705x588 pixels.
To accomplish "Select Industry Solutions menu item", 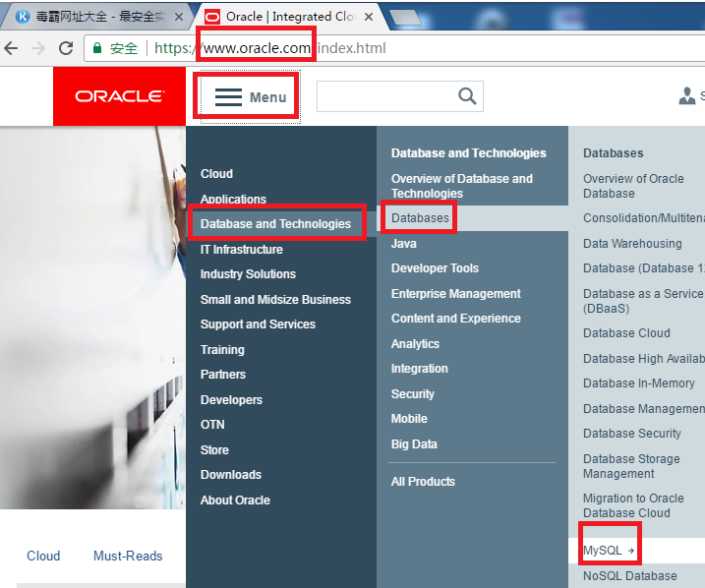I will (248, 274).
